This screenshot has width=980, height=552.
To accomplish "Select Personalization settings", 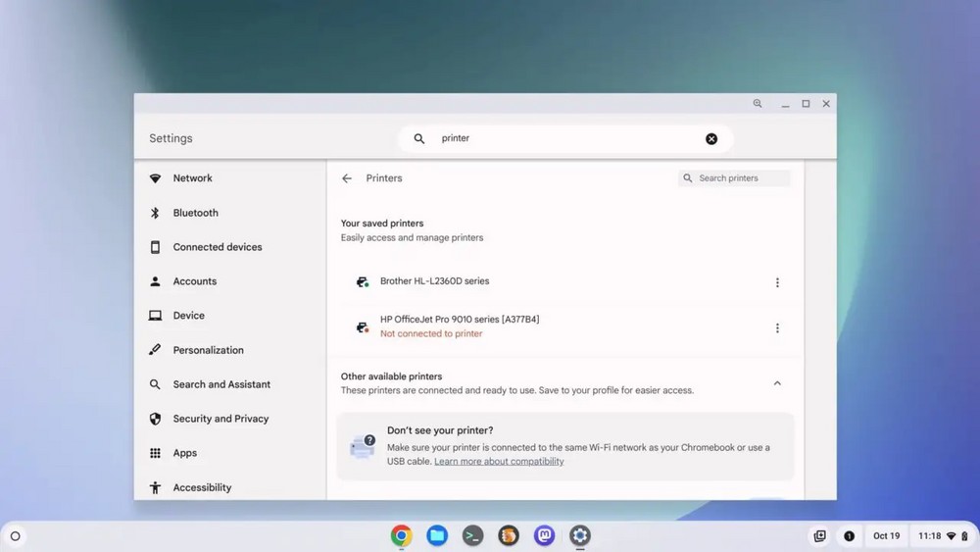I will point(208,350).
